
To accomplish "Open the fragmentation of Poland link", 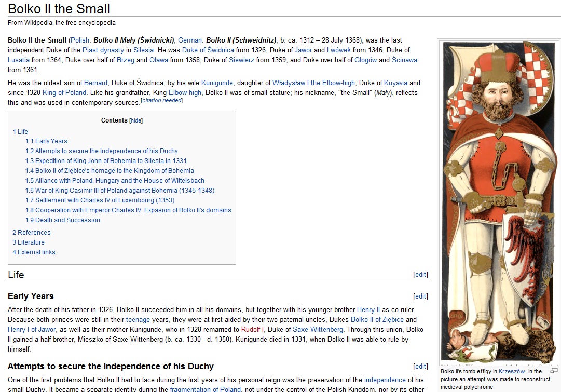I will tap(206, 389).
